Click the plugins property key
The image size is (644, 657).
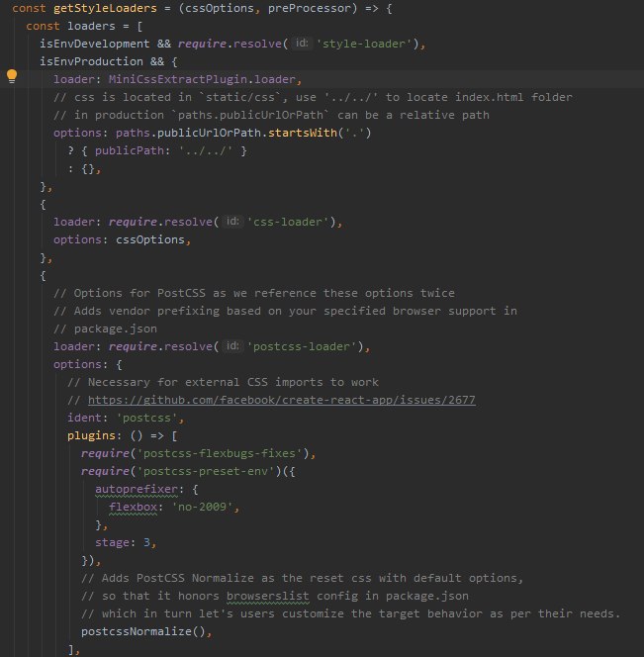(x=91, y=435)
